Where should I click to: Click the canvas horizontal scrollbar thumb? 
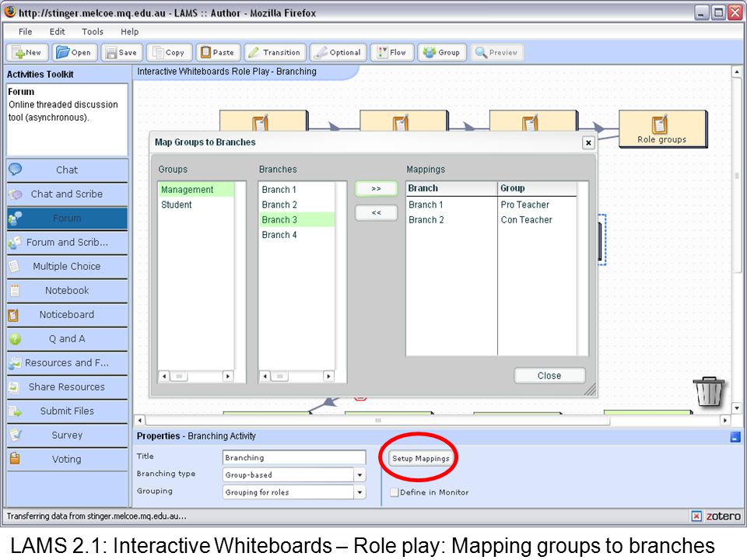tap(378, 421)
